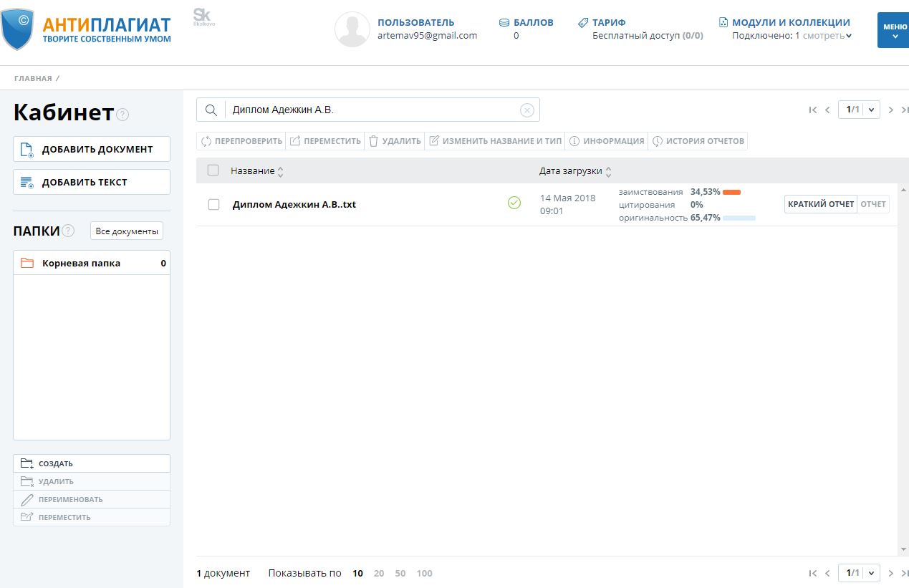
Task: Click the search magnifier icon
Action: [x=211, y=110]
